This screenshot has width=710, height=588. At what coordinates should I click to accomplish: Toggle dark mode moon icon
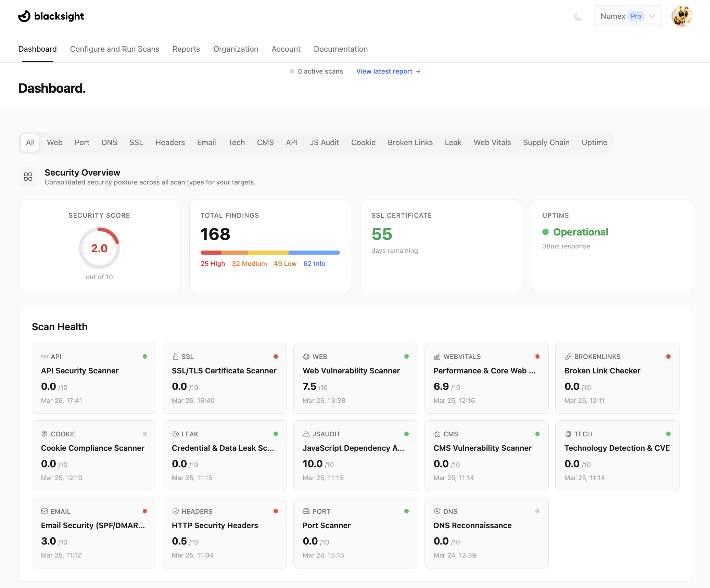pyautogui.click(x=579, y=16)
